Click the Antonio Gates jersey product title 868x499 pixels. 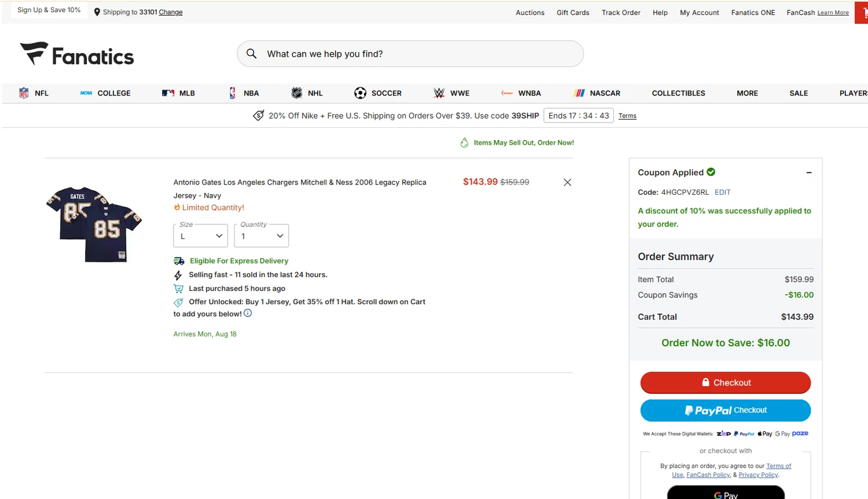[x=300, y=189]
